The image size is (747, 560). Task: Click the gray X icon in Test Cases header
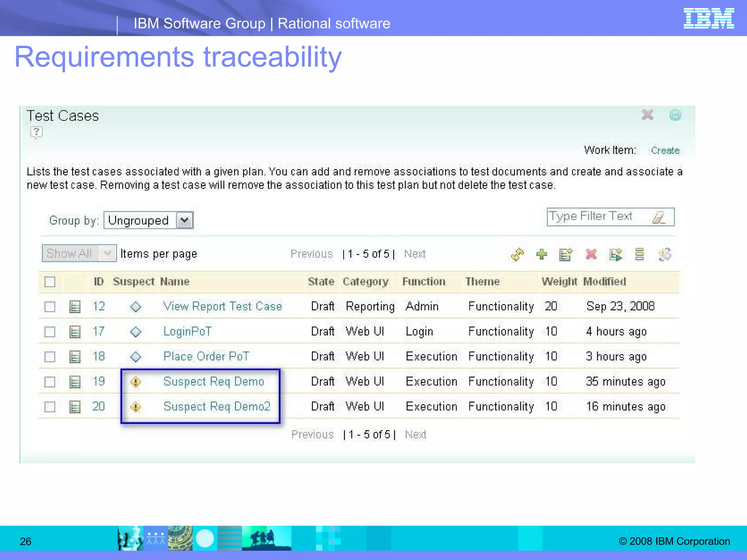[x=647, y=115]
